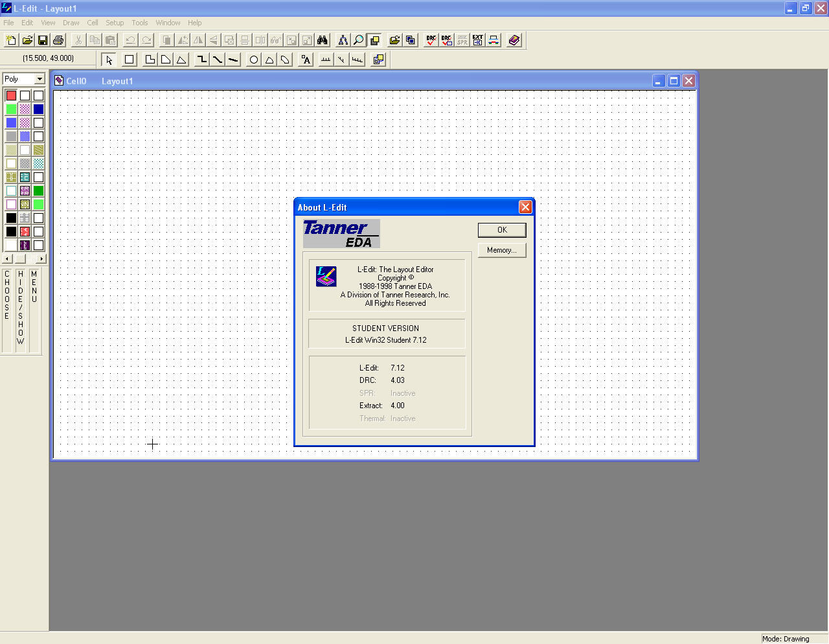Select the orthogonal wire tool

[202, 60]
